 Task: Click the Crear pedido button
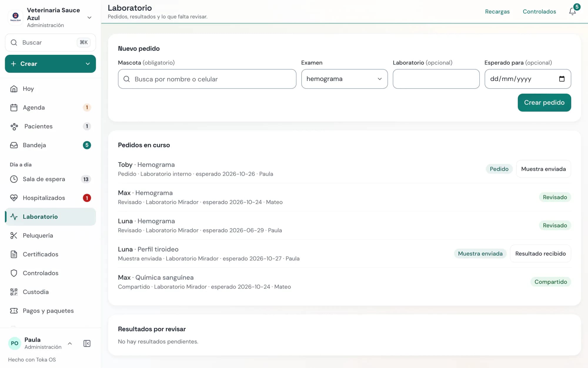click(544, 102)
